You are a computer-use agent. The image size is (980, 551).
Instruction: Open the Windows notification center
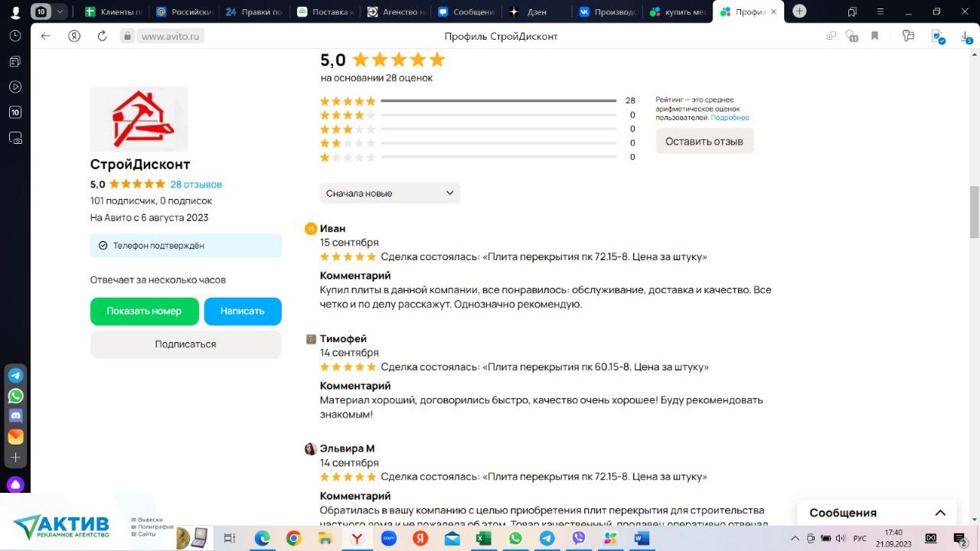pyautogui.click(x=960, y=539)
